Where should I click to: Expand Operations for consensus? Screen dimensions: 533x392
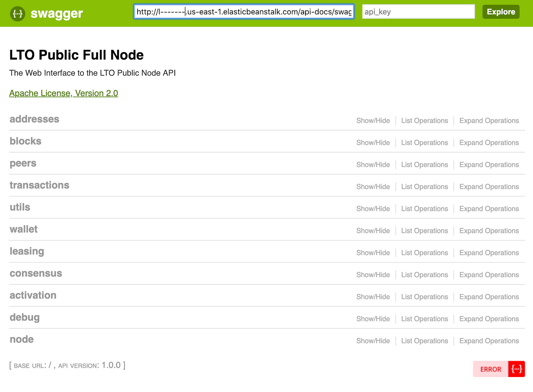click(x=489, y=275)
